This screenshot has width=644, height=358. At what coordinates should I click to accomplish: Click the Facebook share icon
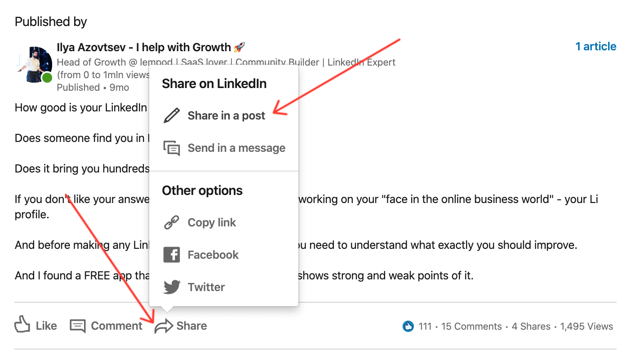click(x=172, y=254)
